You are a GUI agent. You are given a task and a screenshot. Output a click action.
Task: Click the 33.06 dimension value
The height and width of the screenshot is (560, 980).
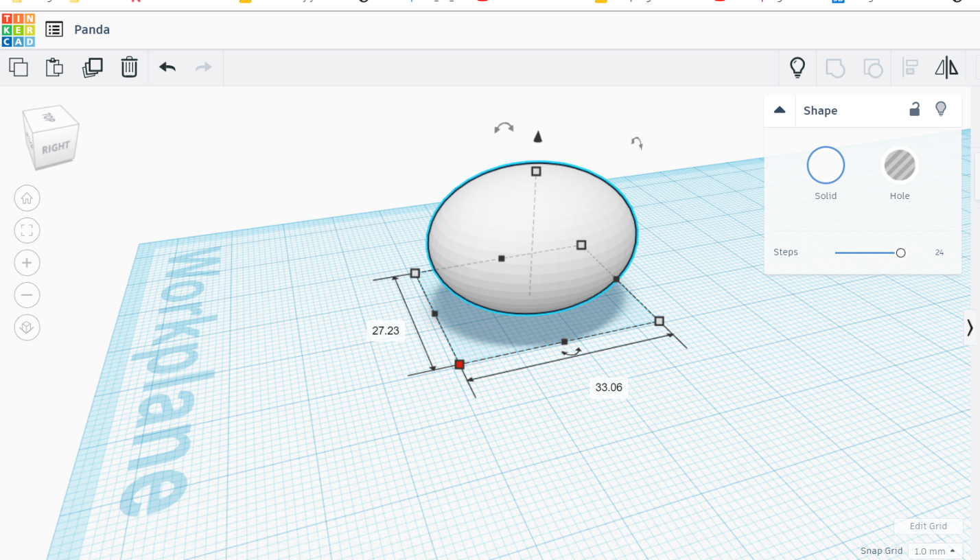(x=609, y=388)
